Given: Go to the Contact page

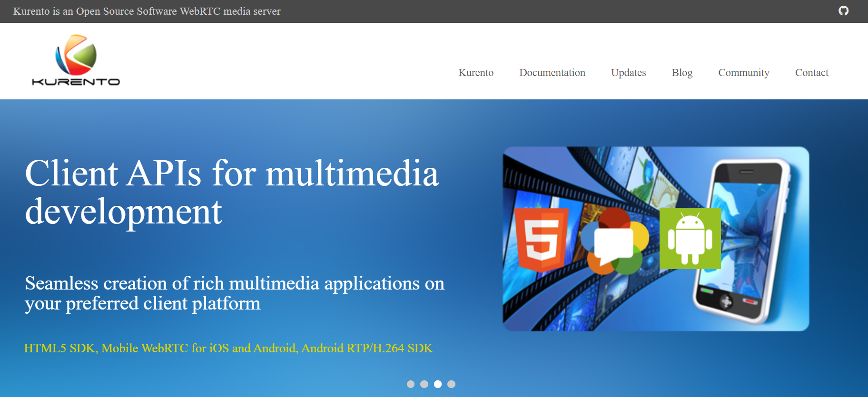Looking at the screenshot, I should tap(811, 73).
